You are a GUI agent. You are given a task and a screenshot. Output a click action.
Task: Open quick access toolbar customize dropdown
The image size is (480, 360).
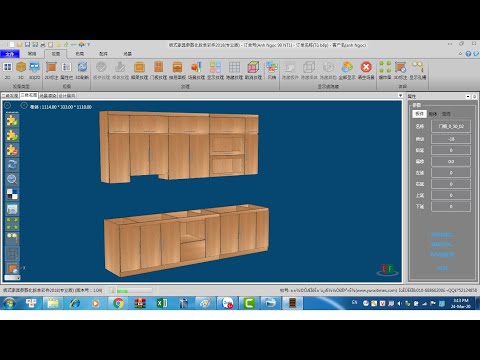pos(89,44)
